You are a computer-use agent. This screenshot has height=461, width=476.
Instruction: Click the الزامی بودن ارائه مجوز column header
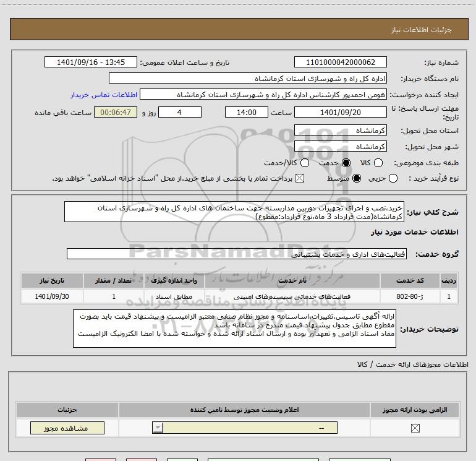(415, 410)
